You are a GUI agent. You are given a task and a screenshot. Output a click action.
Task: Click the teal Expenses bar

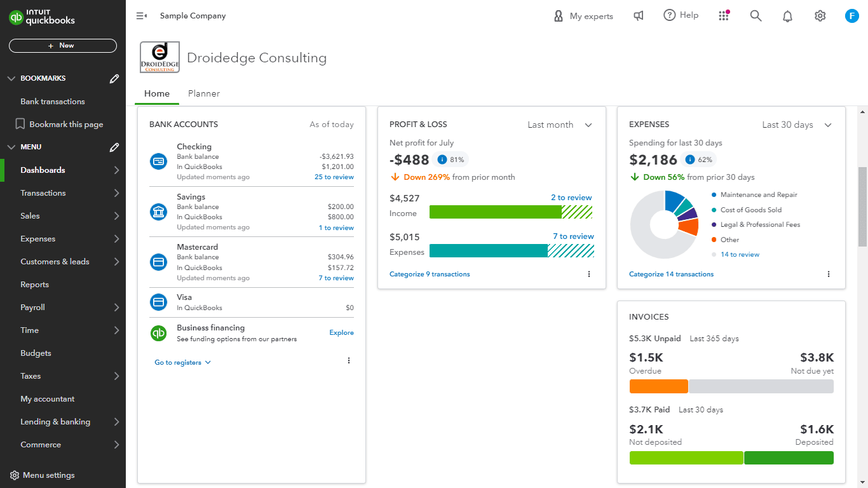489,250
